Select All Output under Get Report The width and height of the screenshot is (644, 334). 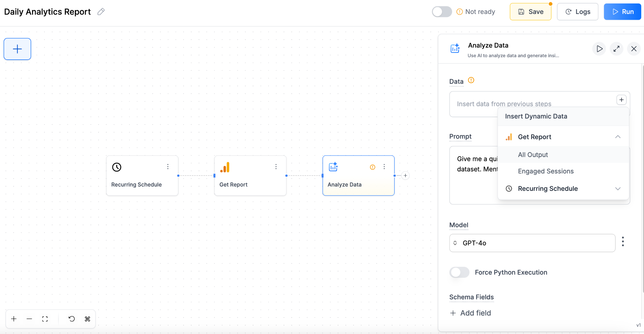(533, 155)
